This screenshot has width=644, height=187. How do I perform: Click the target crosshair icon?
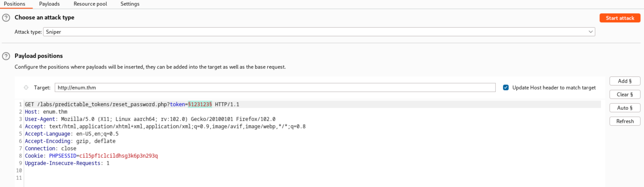tap(26, 88)
